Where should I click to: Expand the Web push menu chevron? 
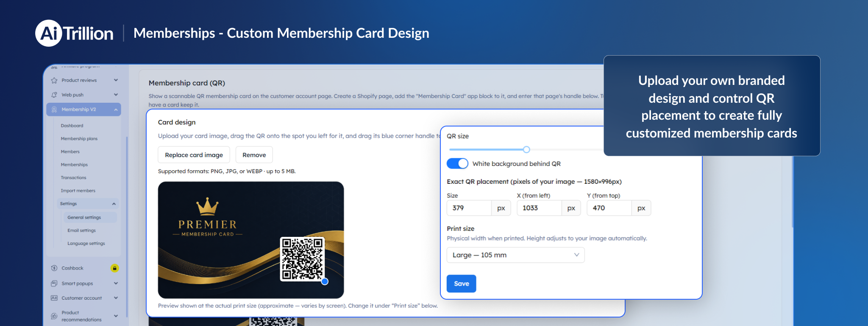click(x=116, y=95)
